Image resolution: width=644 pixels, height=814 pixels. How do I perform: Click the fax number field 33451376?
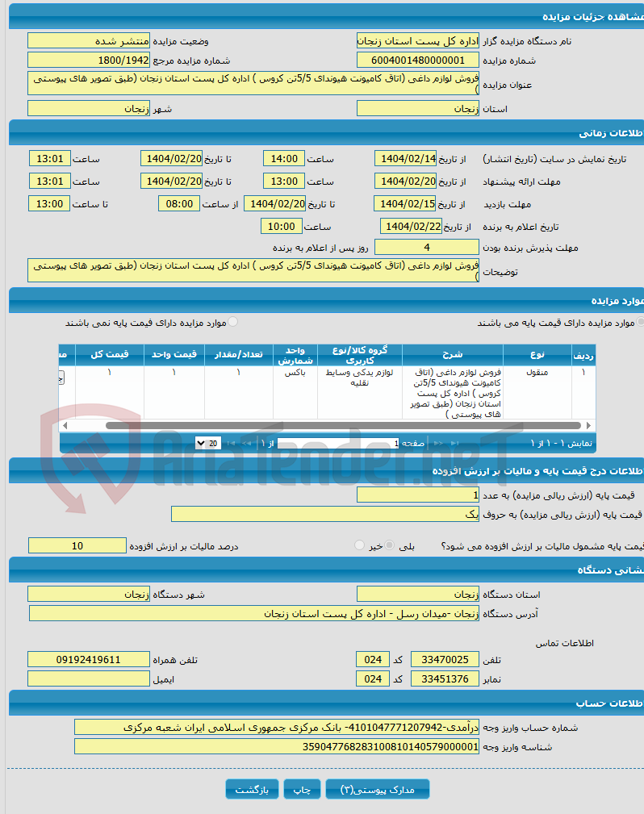click(x=445, y=679)
